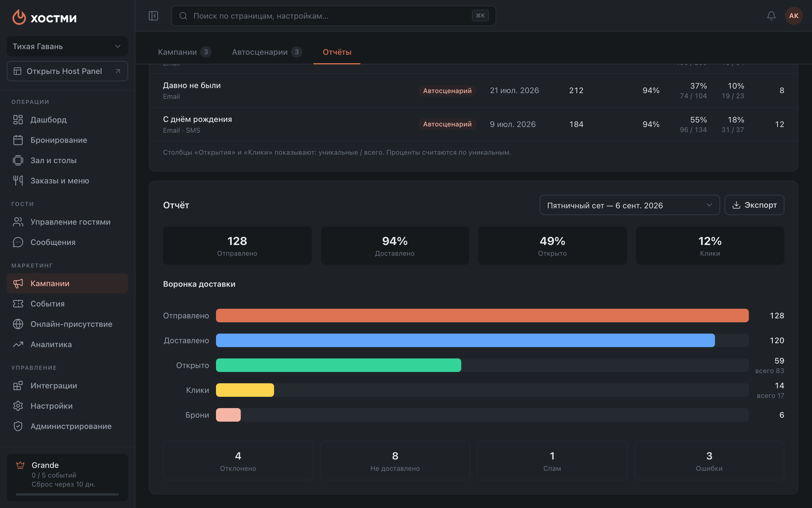
Task: Click the События ticket icon
Action: (18, 304)
